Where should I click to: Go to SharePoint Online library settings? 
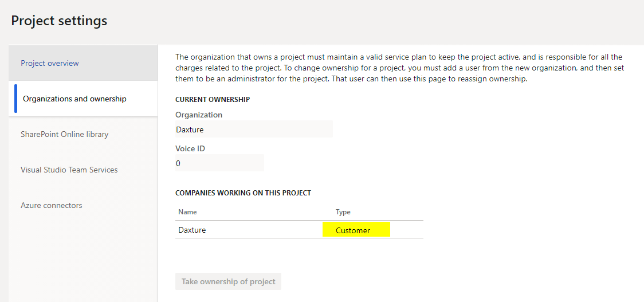[83, 134]
